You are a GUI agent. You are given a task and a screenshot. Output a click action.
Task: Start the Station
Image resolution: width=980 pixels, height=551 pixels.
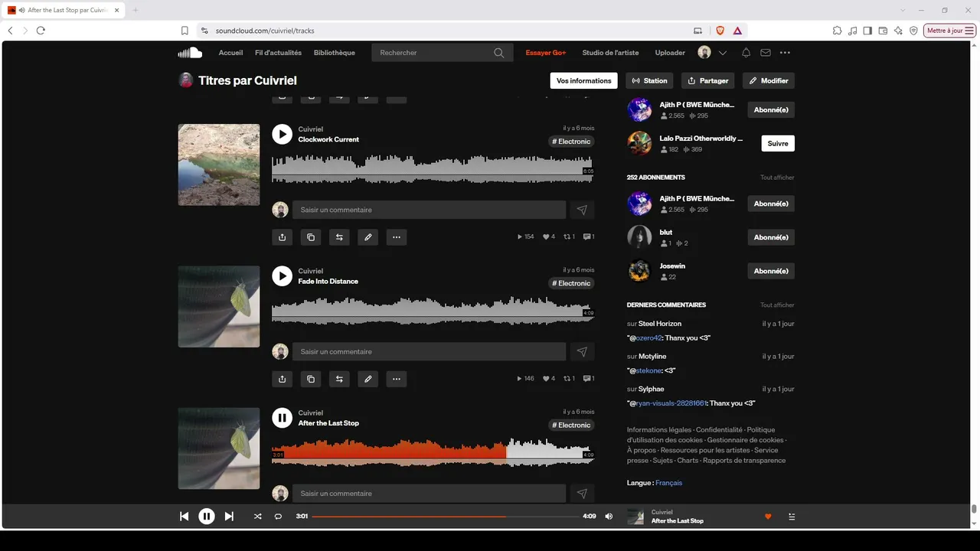pos(650,80)
